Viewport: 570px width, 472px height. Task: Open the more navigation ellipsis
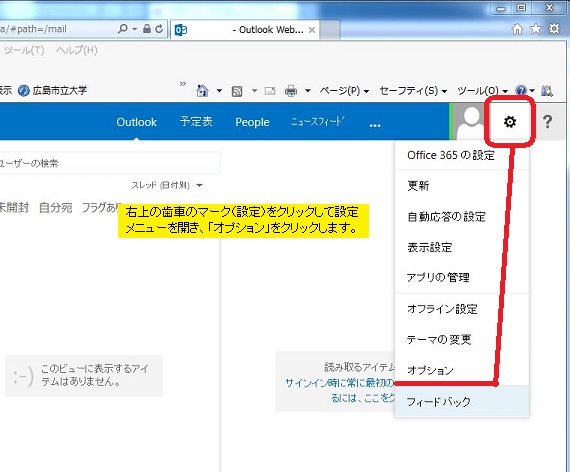point(375,125)
